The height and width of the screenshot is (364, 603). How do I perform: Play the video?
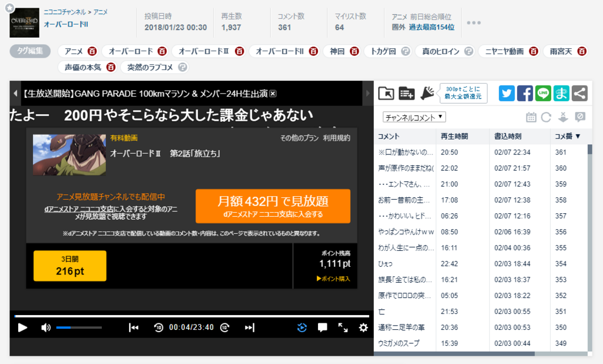pyautogui.click(x=23, y=327)
